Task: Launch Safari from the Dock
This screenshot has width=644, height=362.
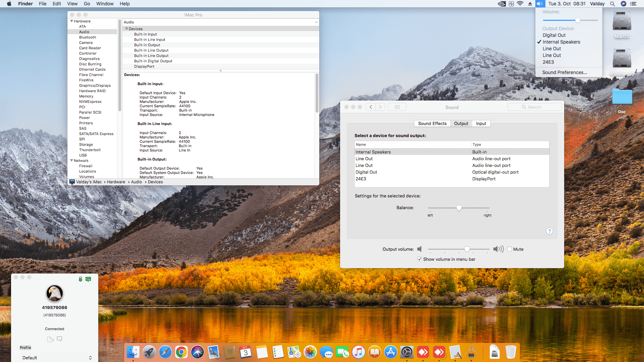Action: coord(165,352)
